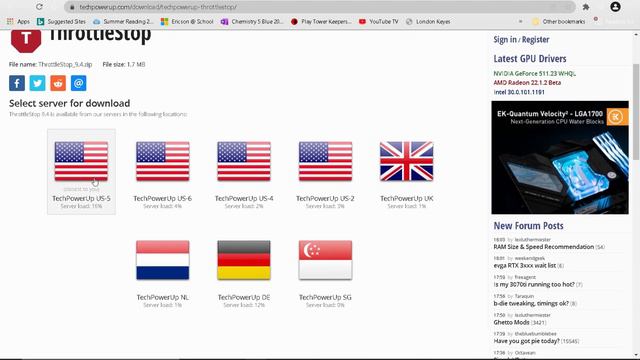The height and width of the screenshot is (360, 640).
Task: Select the TechPowerUp NL server flag
Action: click(162, 260)
